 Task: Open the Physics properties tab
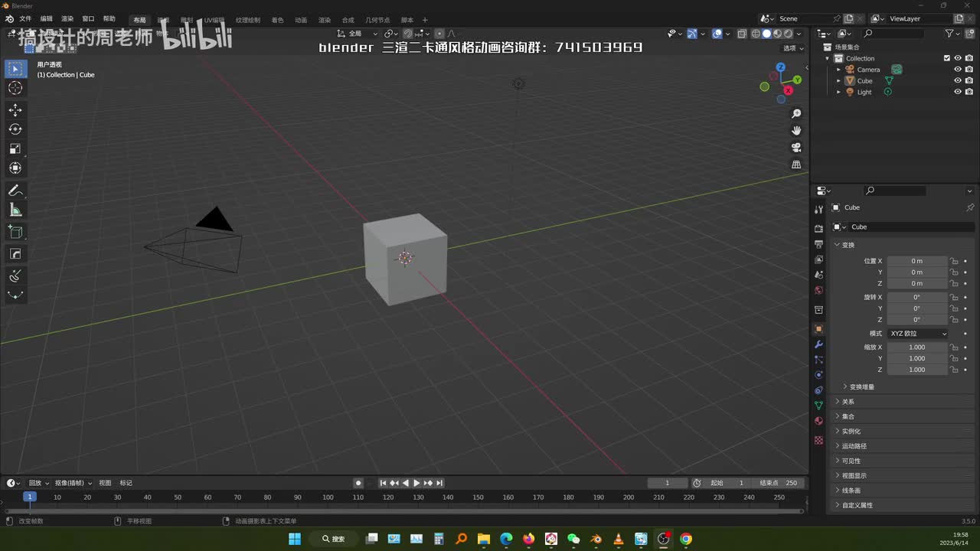[x=818, y=375]
